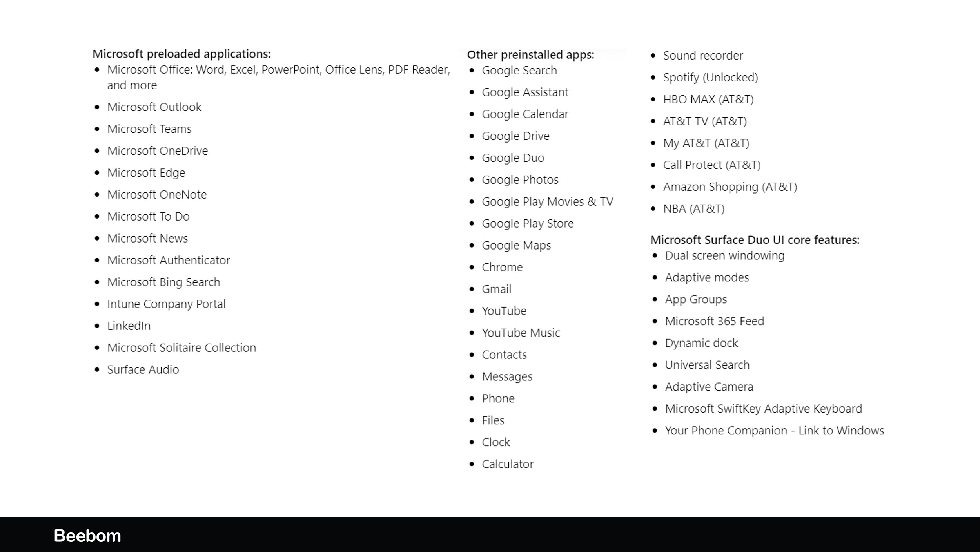Click the Microsoft Authenticator icon

pos(168,259)
